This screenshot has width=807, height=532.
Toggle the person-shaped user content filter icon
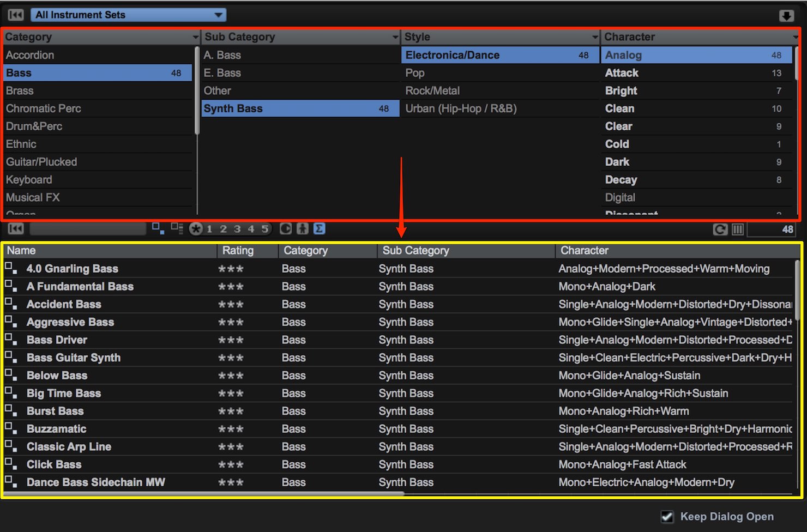pyautogui.click(x=303, y=229)
